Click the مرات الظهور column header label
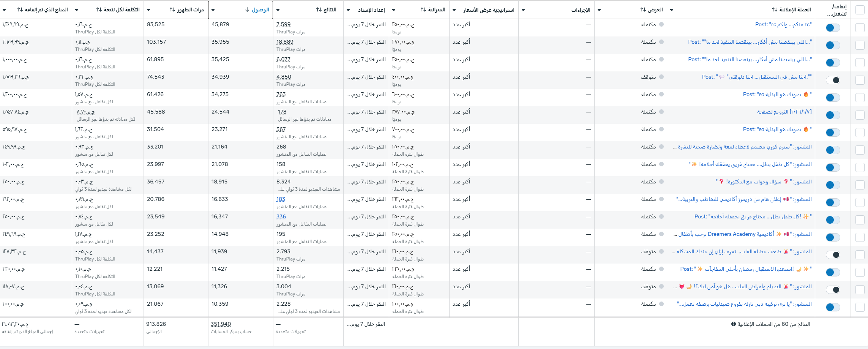 point(191,9)
